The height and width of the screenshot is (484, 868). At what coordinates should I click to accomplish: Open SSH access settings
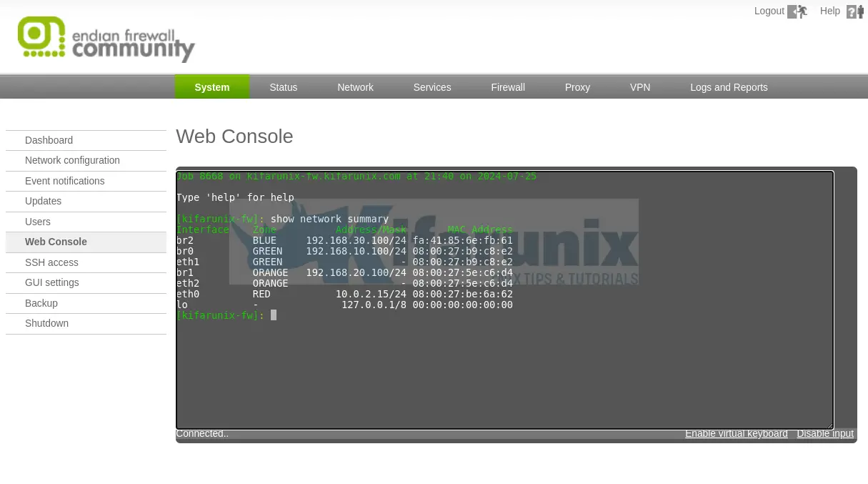point(86,262)
